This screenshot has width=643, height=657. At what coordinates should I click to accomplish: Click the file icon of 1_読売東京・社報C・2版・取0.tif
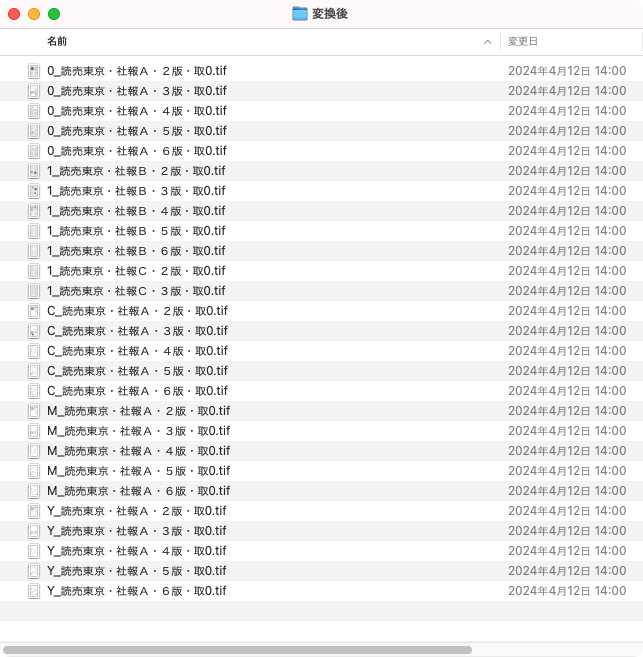(x=34, y=271)
